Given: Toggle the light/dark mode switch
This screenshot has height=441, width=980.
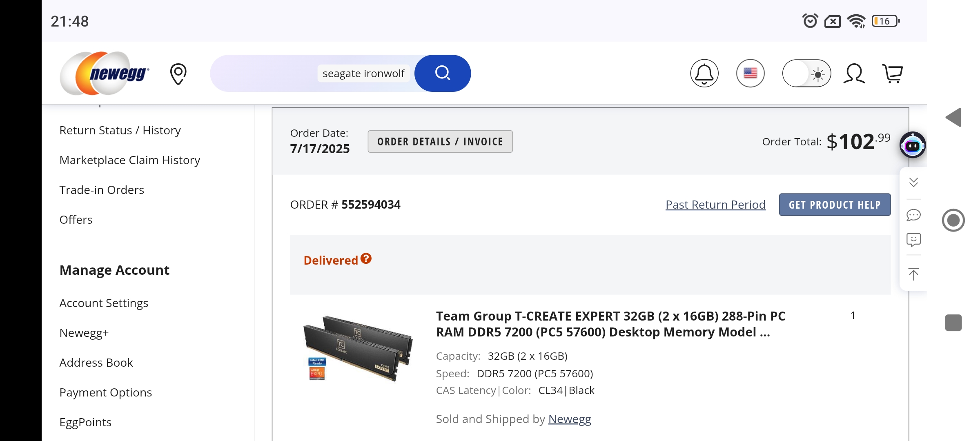Looking at the screenshot, I should coord(806,73).
